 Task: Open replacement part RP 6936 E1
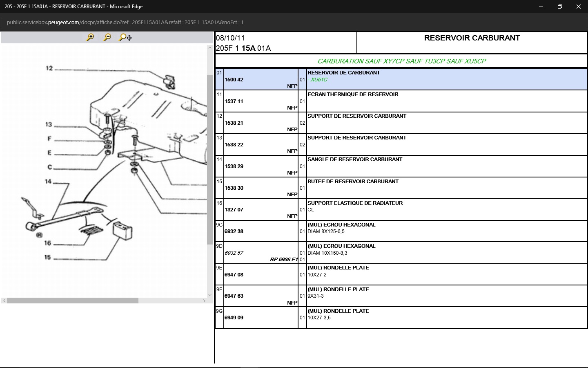click(x=284, y=260)
